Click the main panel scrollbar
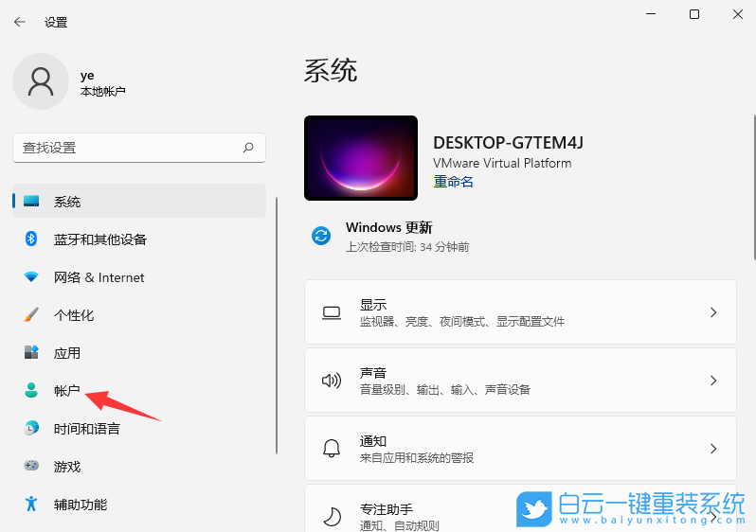Image resolution: width=756 pixels, height=532 pixels. click(x=754, y=187)
